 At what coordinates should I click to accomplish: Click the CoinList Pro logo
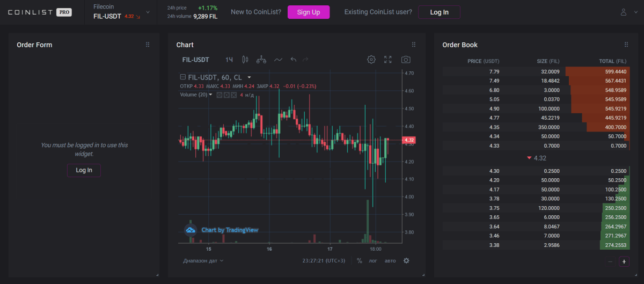[x=39, y=12]
